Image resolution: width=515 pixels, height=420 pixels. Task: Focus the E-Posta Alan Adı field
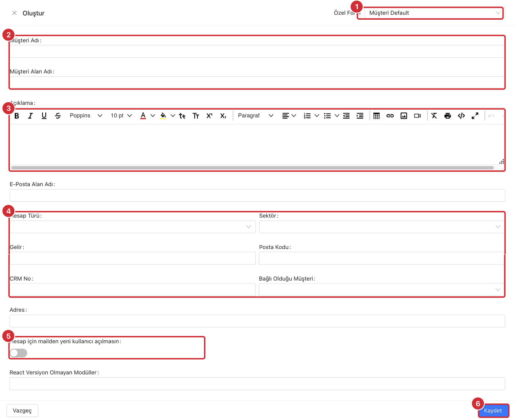[x=257, y=196]
